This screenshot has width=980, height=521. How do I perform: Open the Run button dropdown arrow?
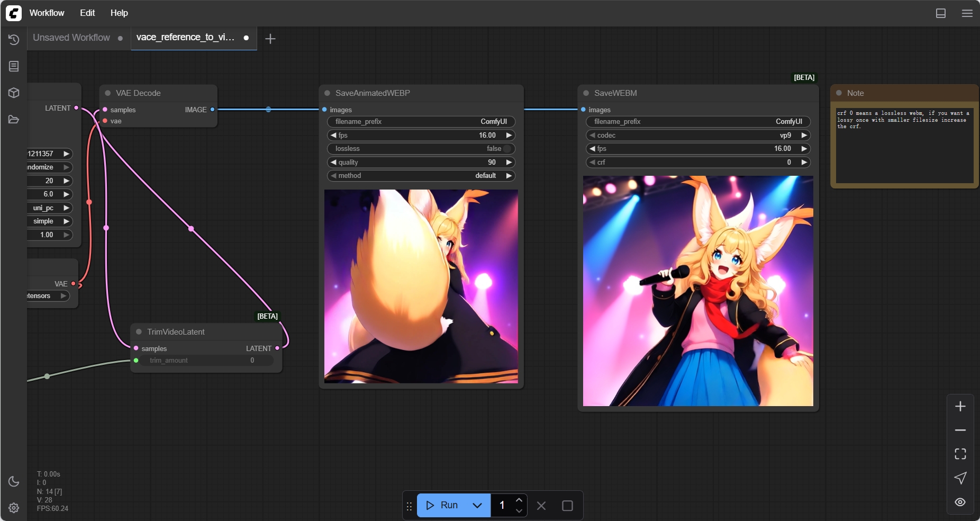[x=477, y=505]
